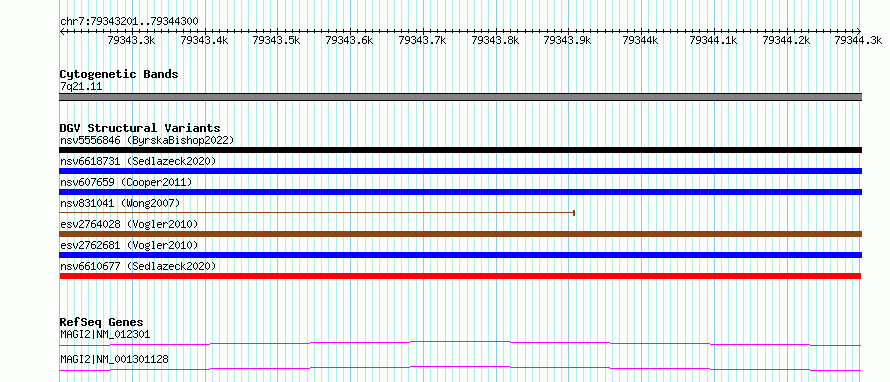Select the blue nsv607659 variant bar
The height and width of the screenshot is (382, 890).
[x=460, y=192]
